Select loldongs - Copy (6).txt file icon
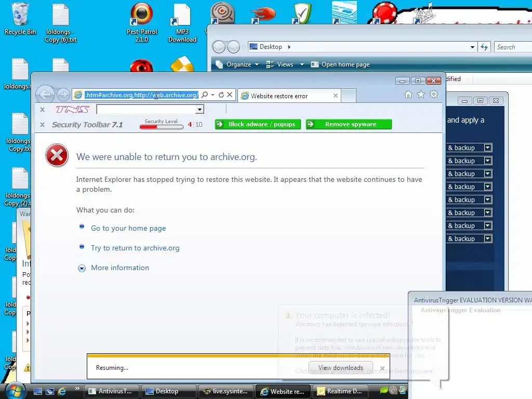This screenshot has height=399, width=532. pyautogui.click(x=61, y=22)
